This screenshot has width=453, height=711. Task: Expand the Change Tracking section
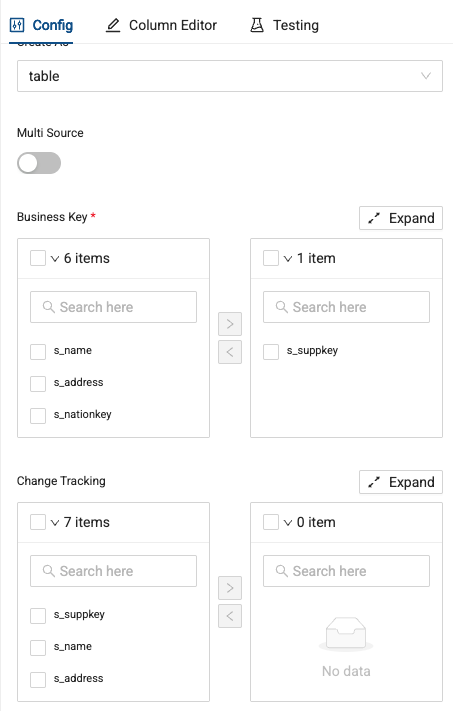click(401, 482)
